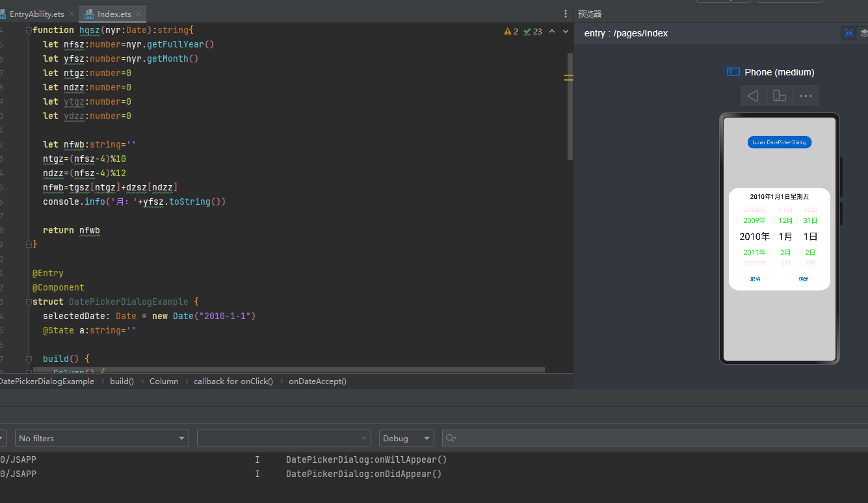868x503 pixels.
Task: Click the editor horizontal scrollbar
Action: click(289, 370)
